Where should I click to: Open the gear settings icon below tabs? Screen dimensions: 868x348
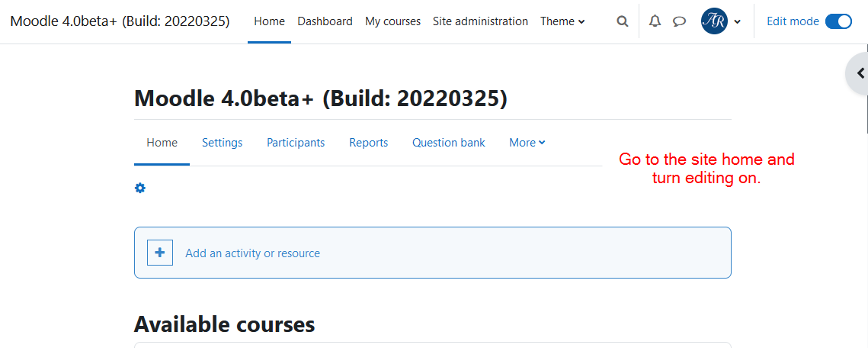click(140, 188)
